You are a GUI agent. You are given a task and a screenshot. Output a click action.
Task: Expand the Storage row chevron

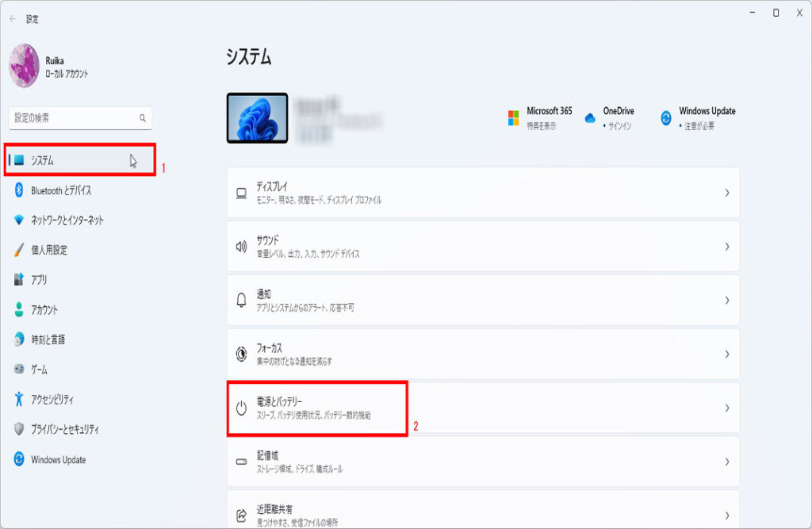[726, 462]
